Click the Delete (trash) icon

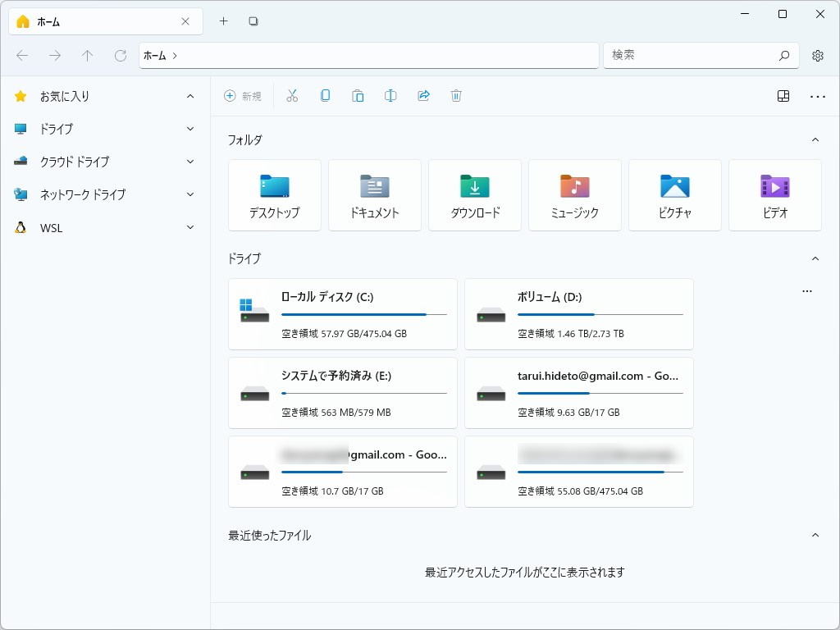pos(456,95)
